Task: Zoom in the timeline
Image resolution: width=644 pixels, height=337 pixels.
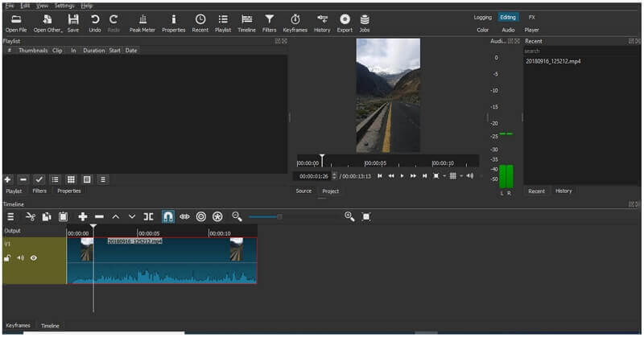Action: pos(349,216)
